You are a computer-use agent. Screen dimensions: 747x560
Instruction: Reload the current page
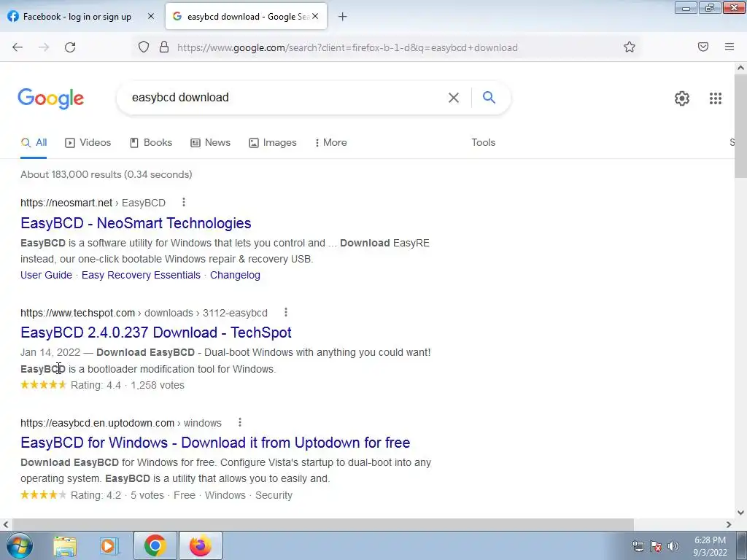pos(70,47)
